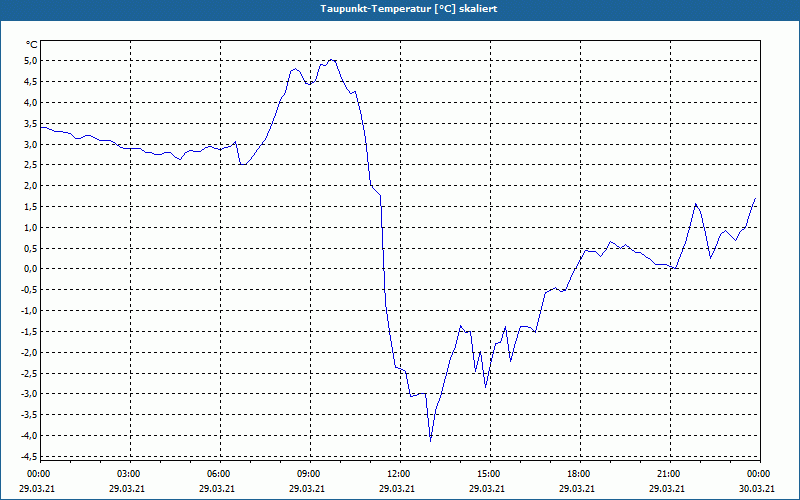
Task: Click the 2,5 y-axis label
Action: [31, 165]
